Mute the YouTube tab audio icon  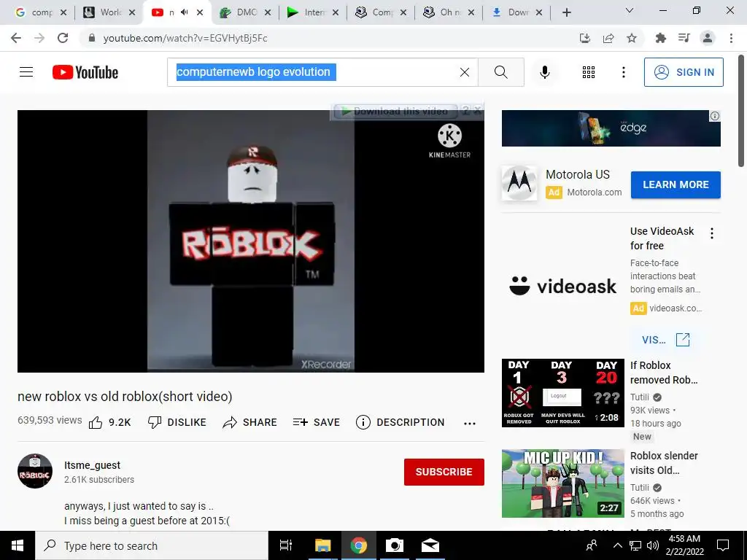(x=185, y=12)
